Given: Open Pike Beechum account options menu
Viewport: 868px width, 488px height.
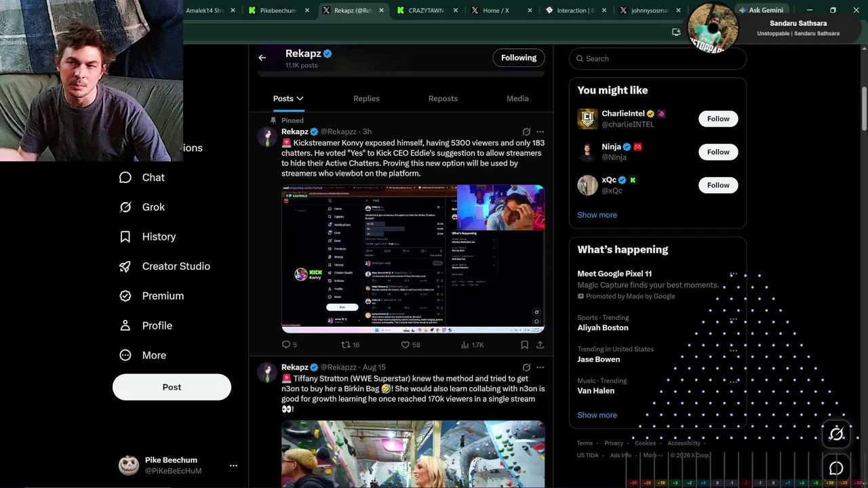Looking at the screenshot, I should [233, 466].
